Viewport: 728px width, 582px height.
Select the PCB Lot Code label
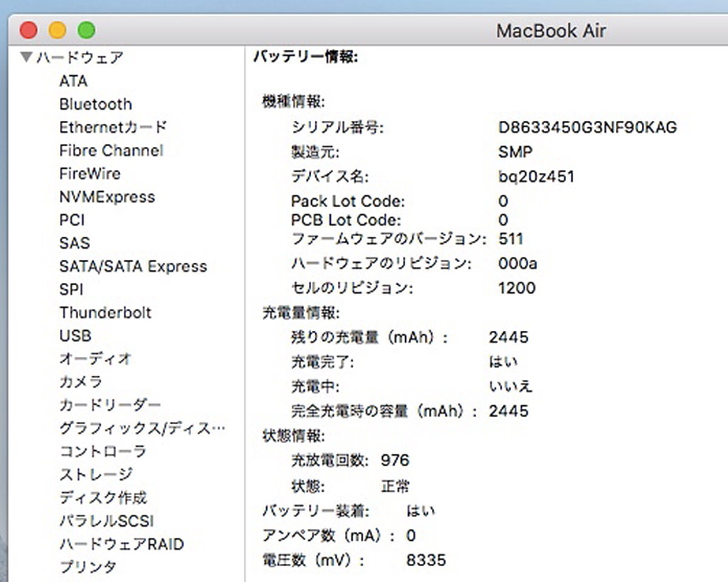click(346, 220)
